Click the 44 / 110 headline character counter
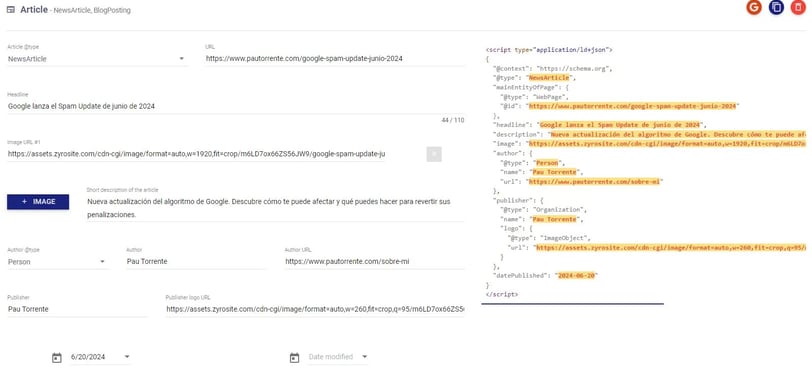Viewport: 812px width, 375px height. [x=453, y=120]
